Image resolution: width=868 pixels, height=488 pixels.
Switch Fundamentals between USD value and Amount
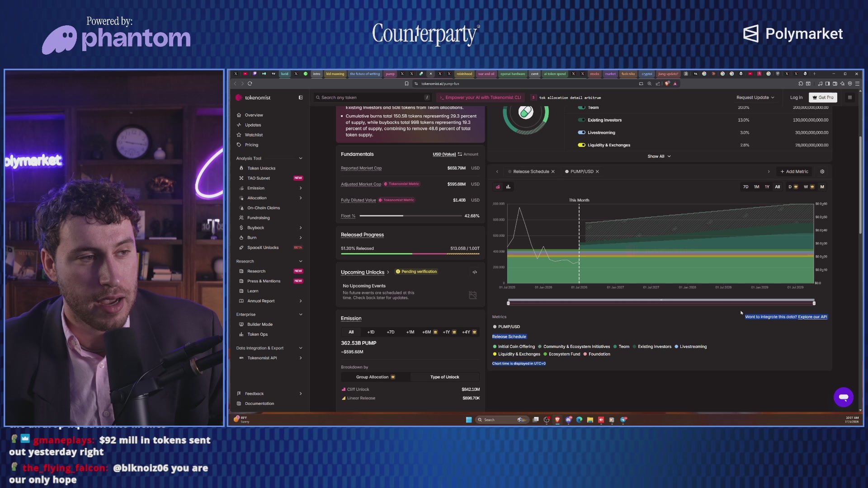pos(460,155)
